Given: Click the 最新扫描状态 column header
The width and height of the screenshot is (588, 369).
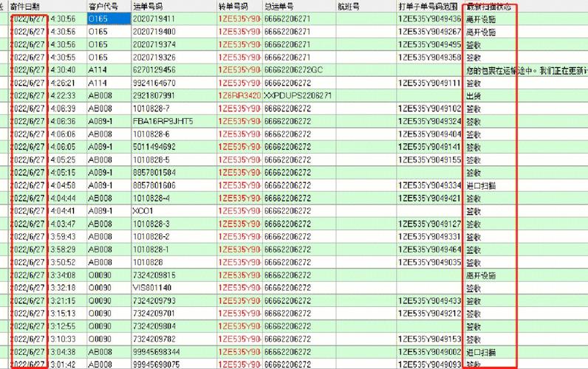Looking at the screenshot, I should tap(489, 7).
